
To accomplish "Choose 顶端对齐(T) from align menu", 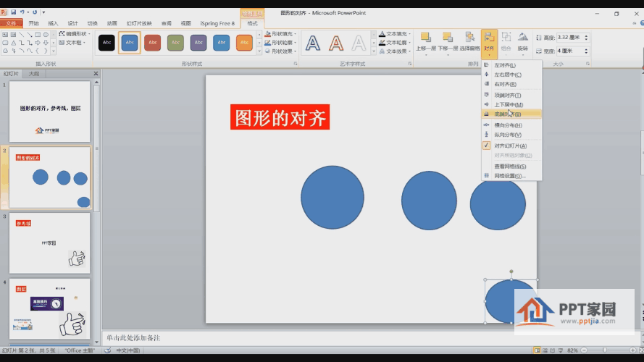I will pos(511,95).
